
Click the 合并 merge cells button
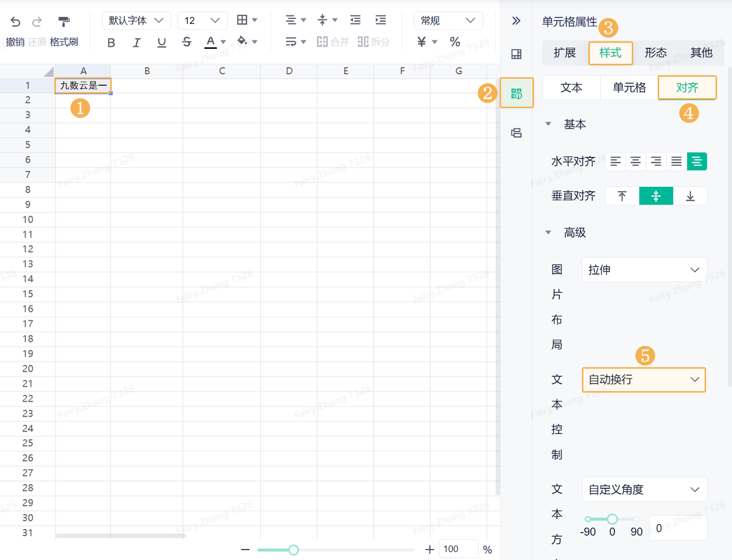333,42
